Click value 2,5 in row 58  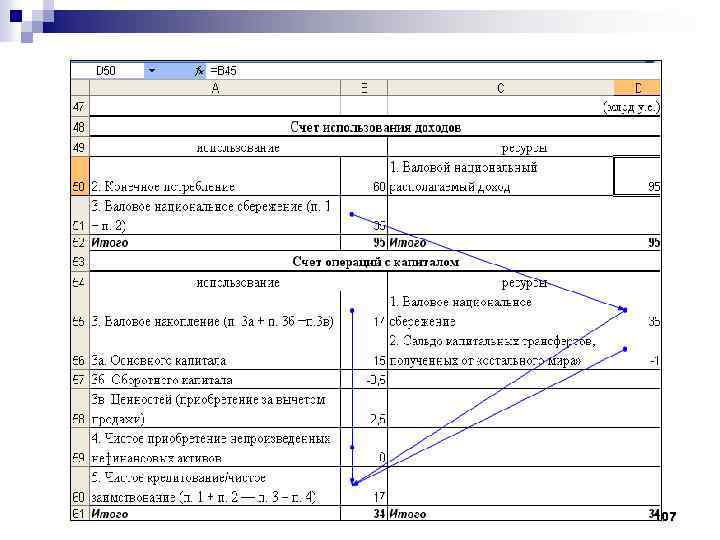click(378, 419)
